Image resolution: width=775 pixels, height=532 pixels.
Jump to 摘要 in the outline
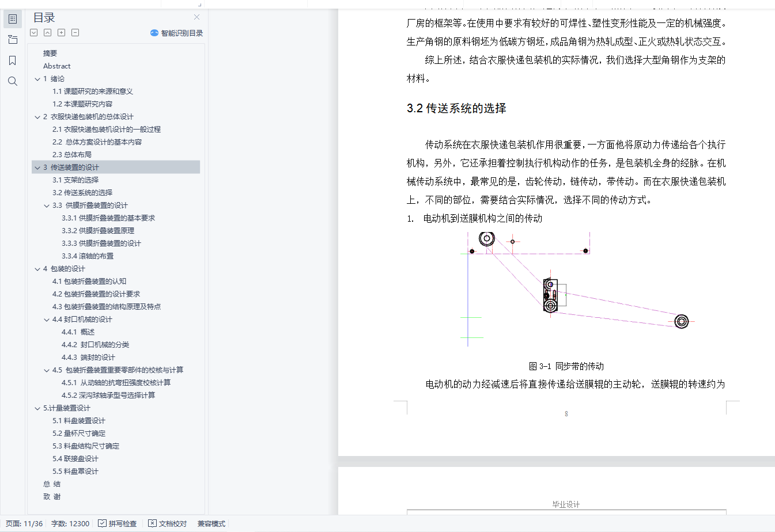[50, 54]
